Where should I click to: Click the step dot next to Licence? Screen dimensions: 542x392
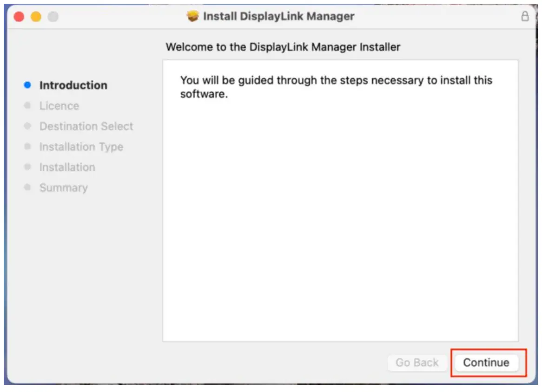click(26, 106)
